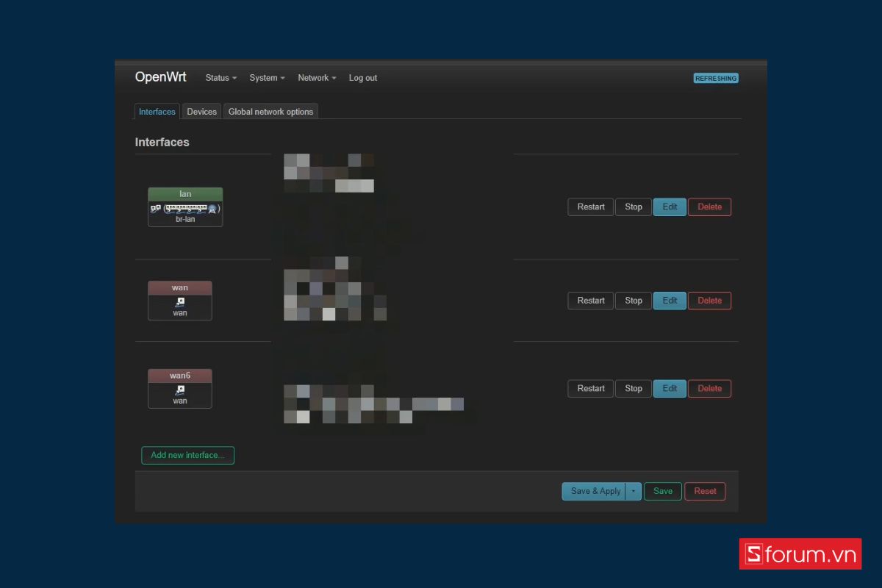882x588 pixels.
Task: Click the bridge icon in lan box
Action: [x=155, y=209]
